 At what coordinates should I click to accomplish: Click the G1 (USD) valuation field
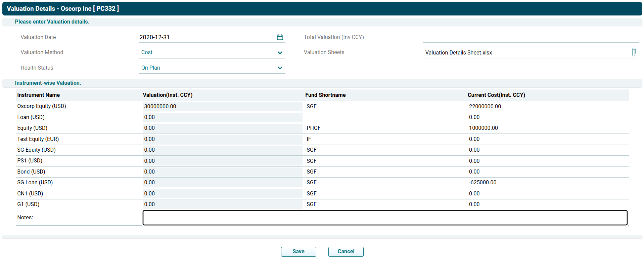222,204
